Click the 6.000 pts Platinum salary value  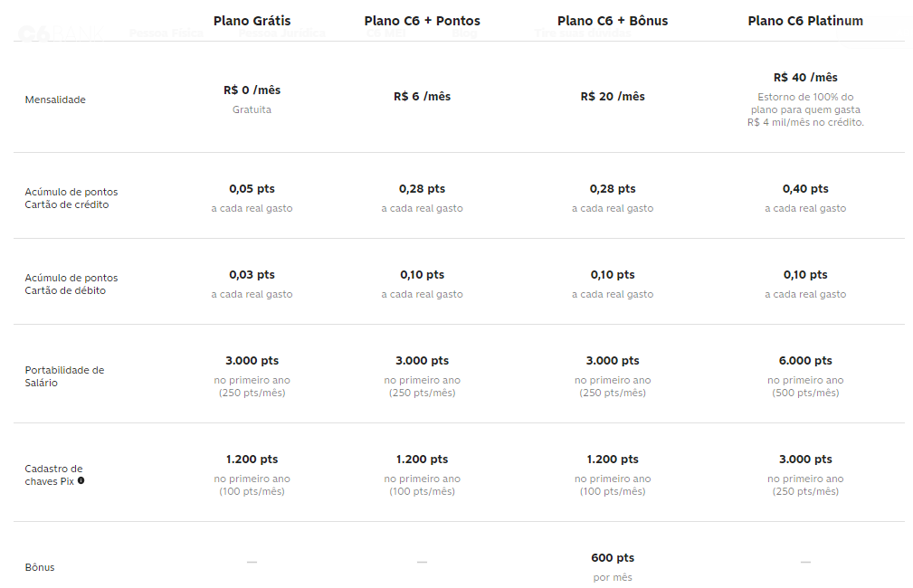(805, 361)
